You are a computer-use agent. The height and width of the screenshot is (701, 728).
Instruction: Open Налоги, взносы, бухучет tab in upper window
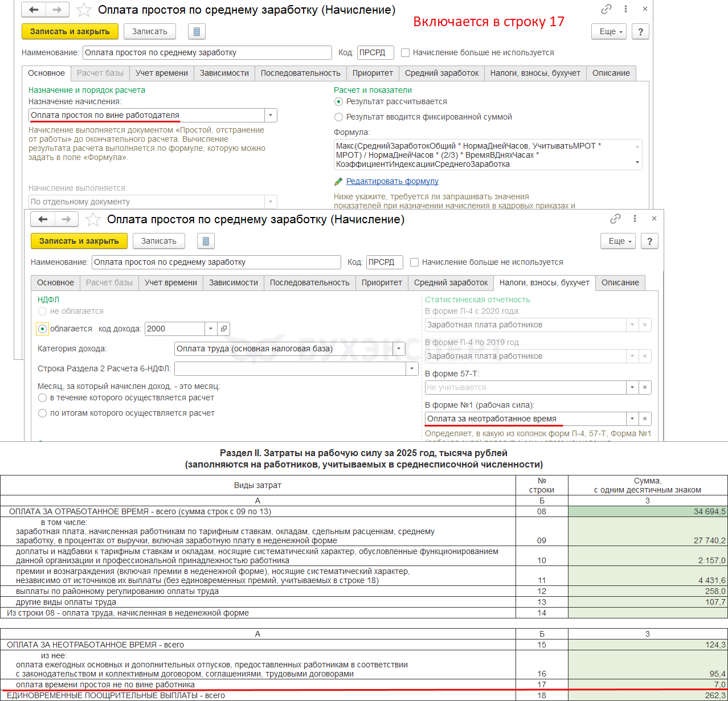(535, 73)
